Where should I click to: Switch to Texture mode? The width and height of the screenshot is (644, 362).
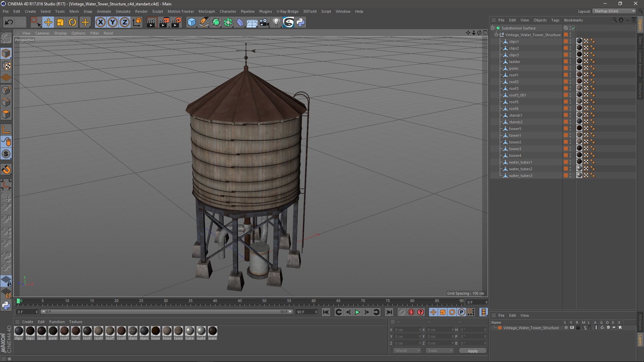click(x=6, y=66)
